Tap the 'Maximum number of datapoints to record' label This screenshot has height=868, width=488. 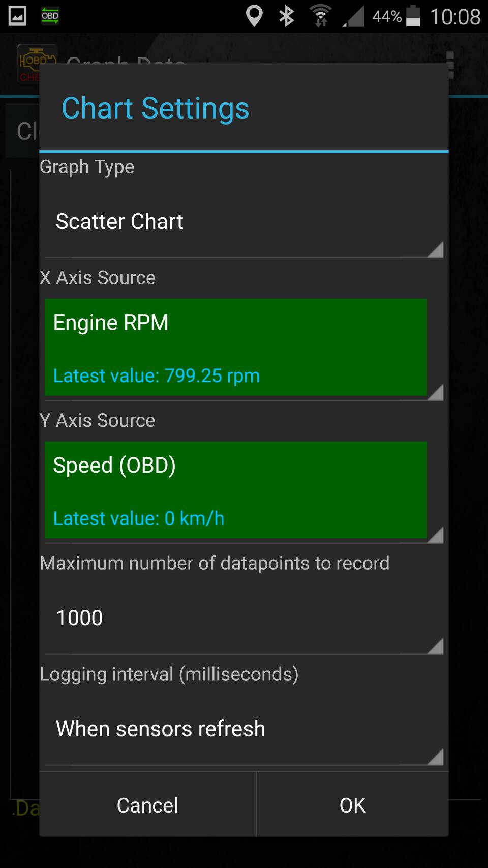(215, 563)
